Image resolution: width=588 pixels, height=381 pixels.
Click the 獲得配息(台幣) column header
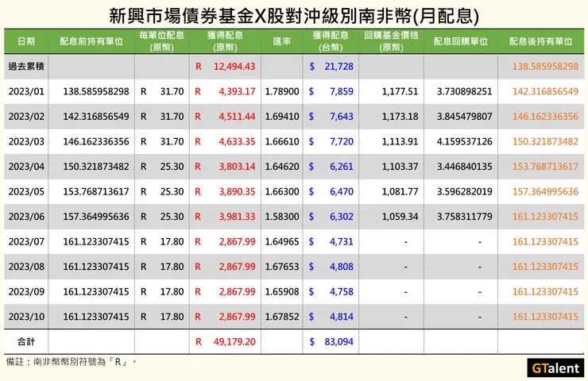[331, 41]
